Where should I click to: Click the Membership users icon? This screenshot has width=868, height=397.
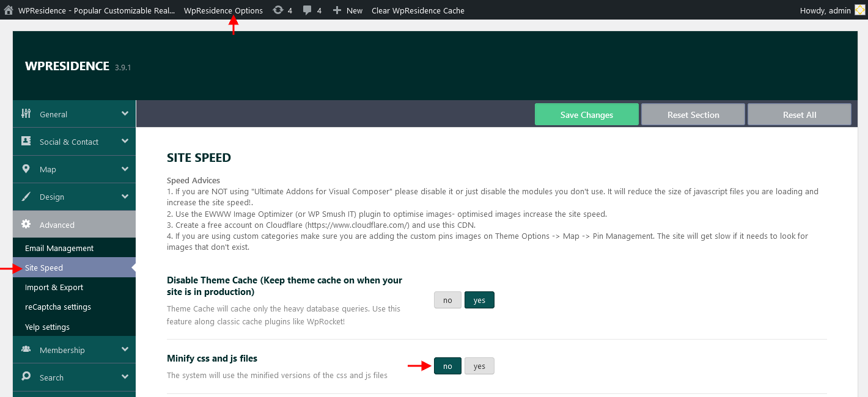[x=26, y=349]
